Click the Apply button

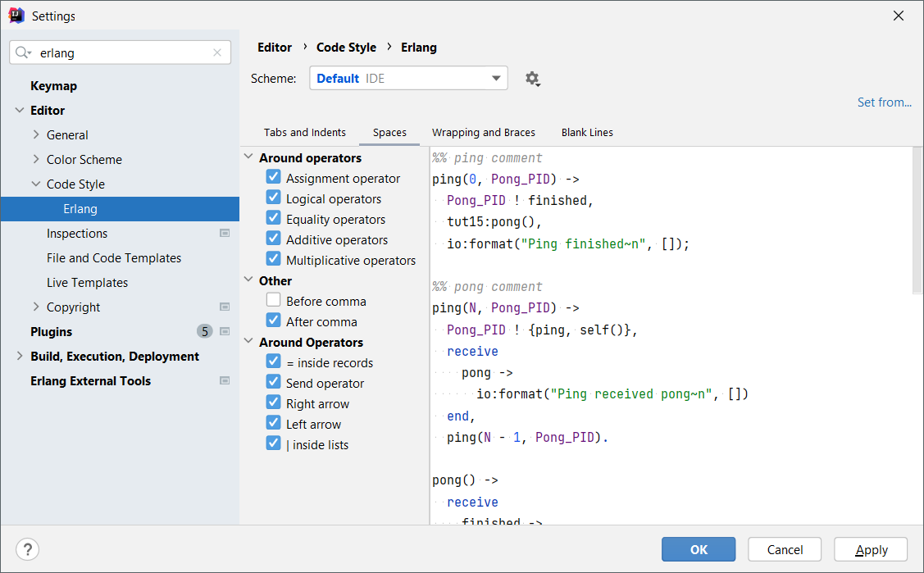[871, 549]
